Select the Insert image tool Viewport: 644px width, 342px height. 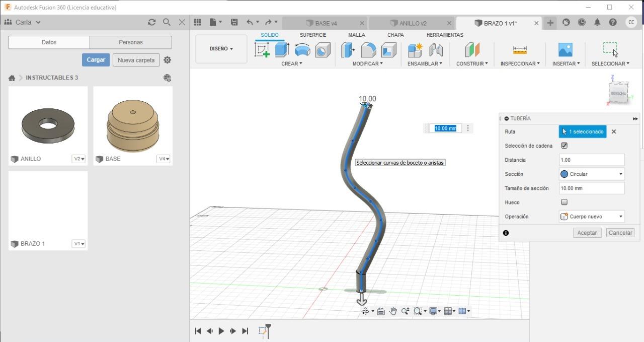click(x=566, y=50)
